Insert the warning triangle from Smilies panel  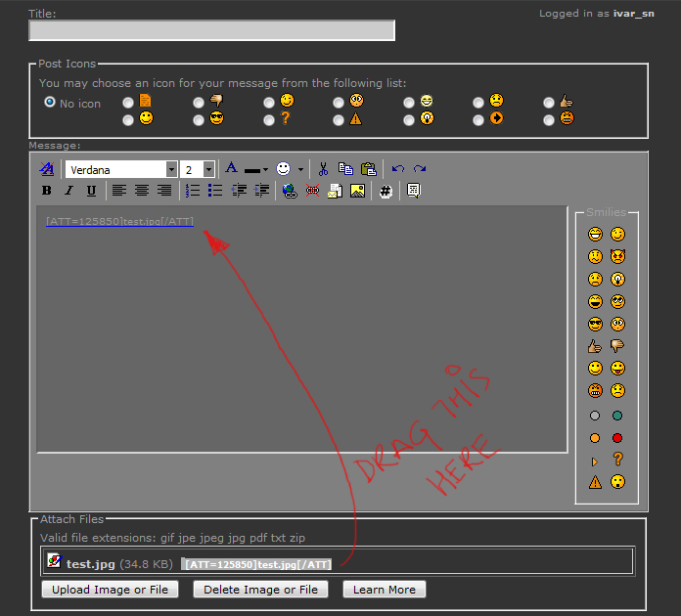pyautogui.click(x=595, y=482)
